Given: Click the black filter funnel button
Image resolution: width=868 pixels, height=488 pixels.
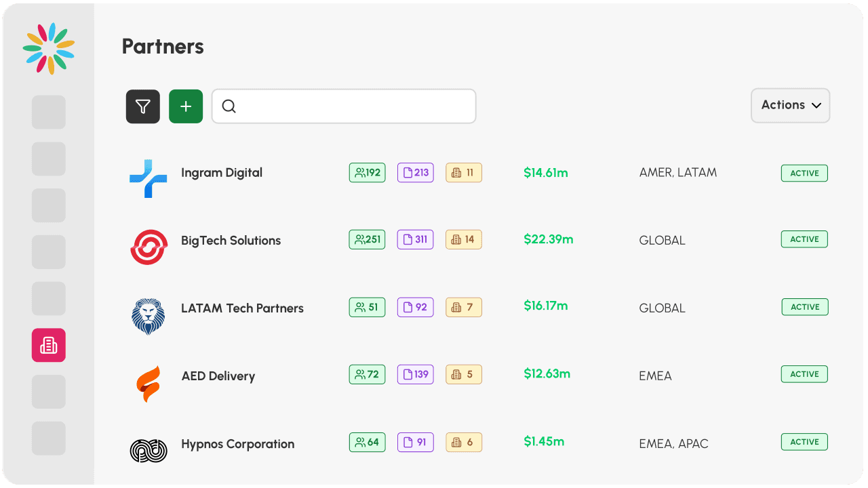Looking at the screenshot, I should coord(142,106).
